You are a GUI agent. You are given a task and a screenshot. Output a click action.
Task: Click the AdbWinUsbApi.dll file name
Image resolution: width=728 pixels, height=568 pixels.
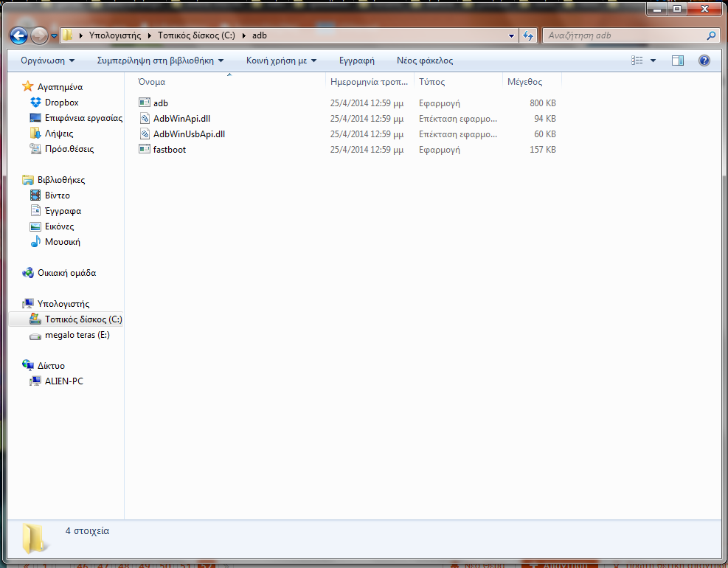(189, 134)
